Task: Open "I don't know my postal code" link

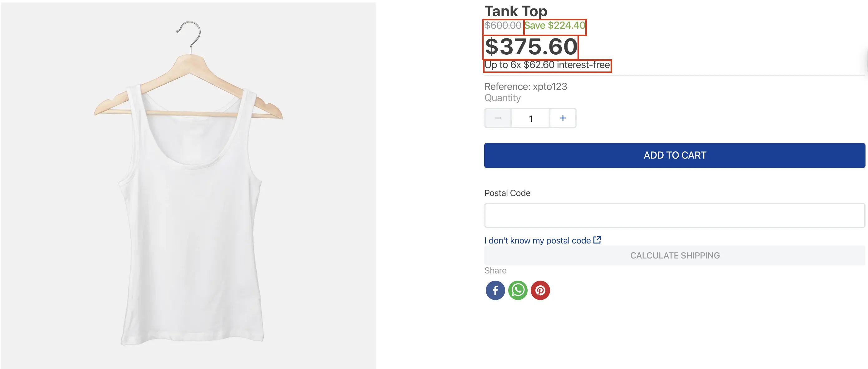Action: point(537,240)
